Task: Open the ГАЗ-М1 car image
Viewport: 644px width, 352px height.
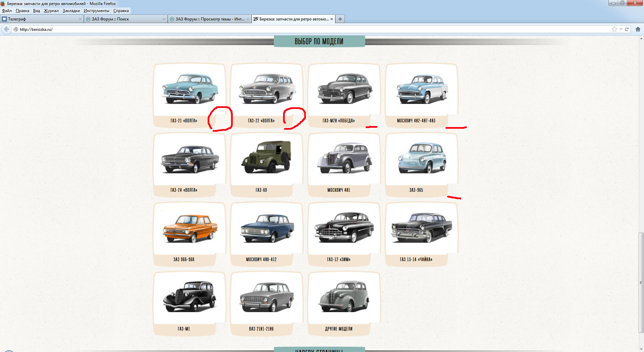Action: pyautogui.click(x=190, y=297)
